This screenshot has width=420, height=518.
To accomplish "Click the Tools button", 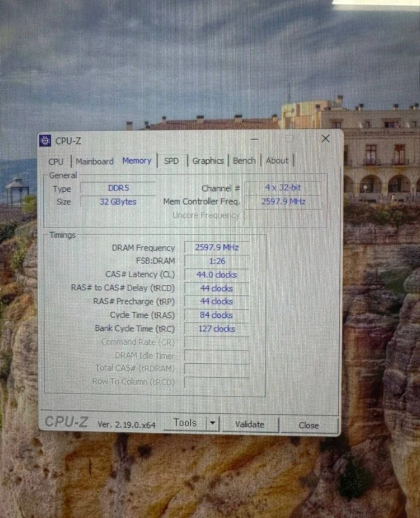I will coord(185,423).
